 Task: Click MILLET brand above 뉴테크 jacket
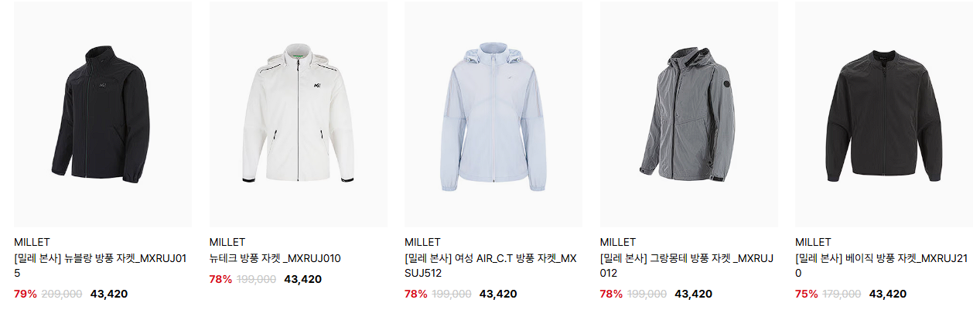pyautogui.click(x=227, y=242)
